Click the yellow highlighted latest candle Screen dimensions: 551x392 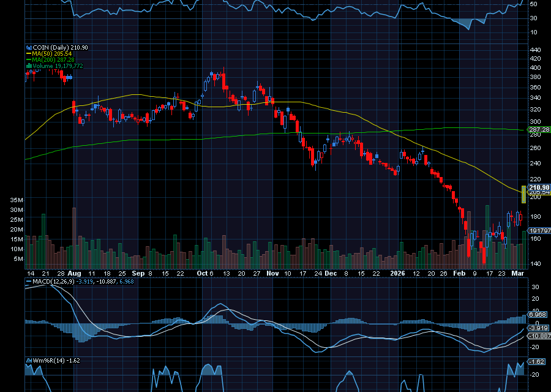523,194
